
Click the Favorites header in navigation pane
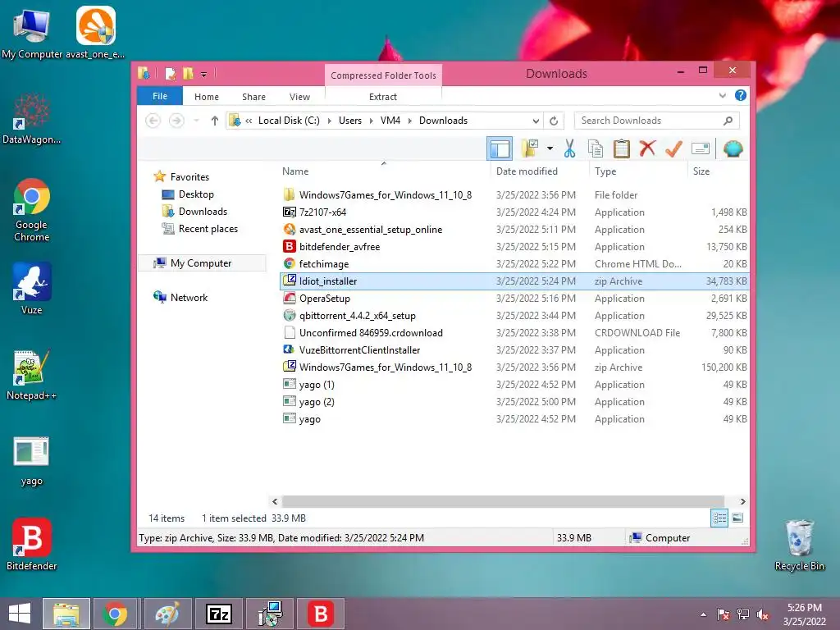click(x=189, y=177)
